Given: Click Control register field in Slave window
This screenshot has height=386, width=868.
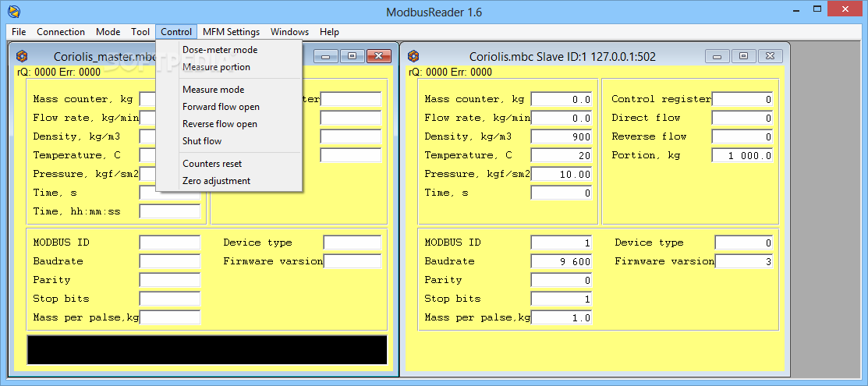Looking at the screenshot, I should pos(742,100).
